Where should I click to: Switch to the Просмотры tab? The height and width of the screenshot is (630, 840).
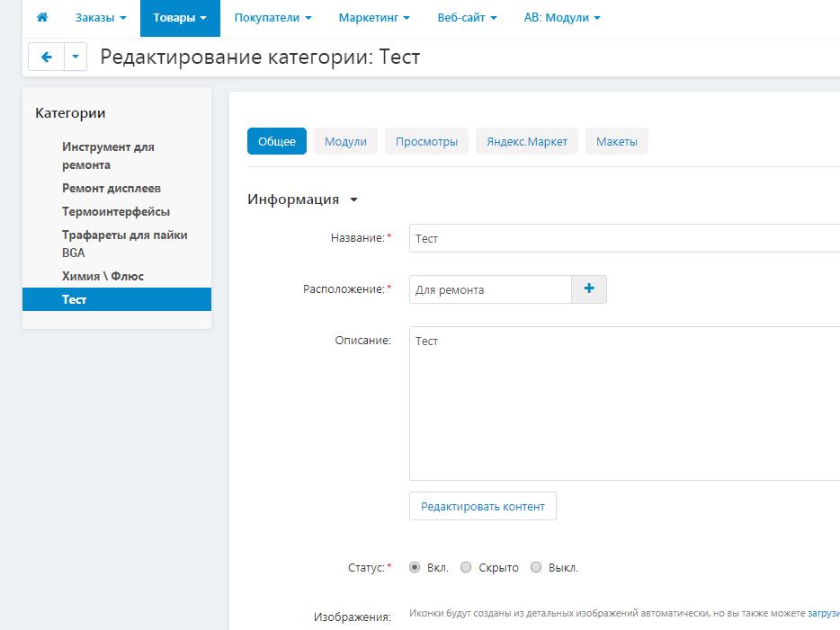tap(426, 141)
